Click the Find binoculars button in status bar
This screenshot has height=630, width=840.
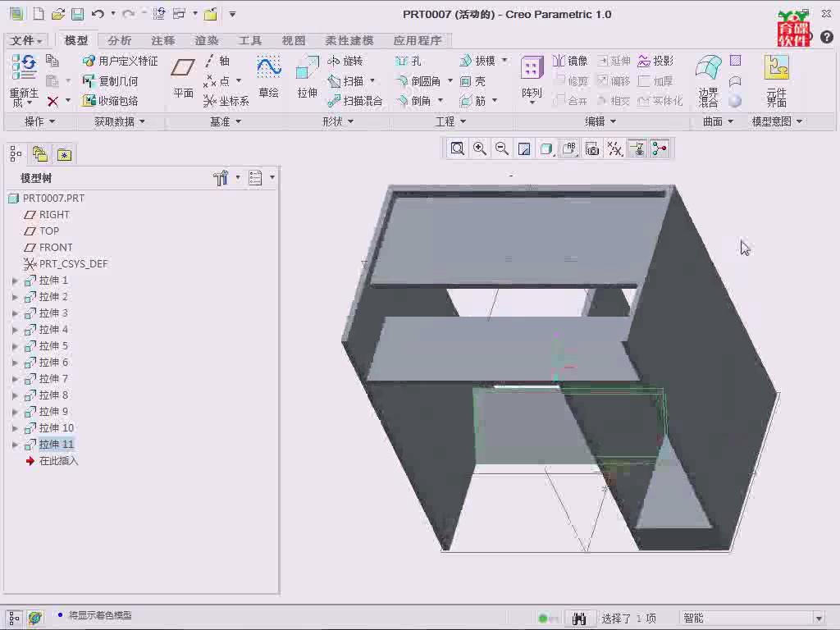click(x=578, y=619)
